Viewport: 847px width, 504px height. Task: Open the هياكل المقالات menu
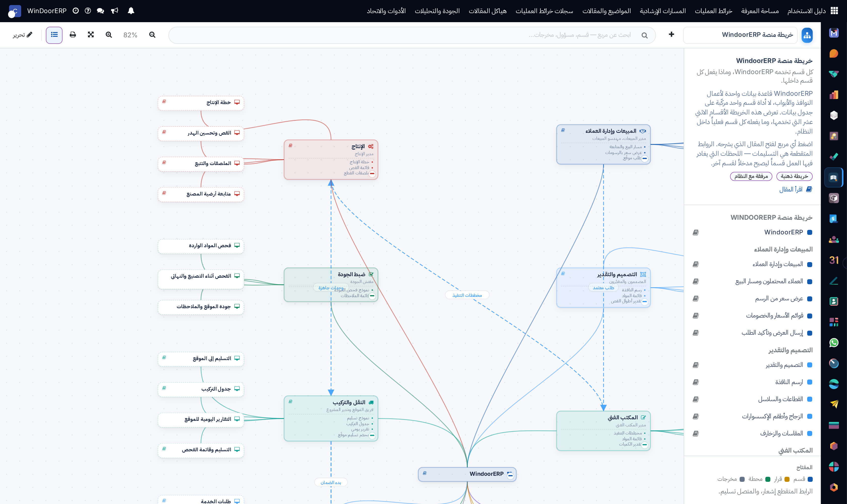point(488,11)
